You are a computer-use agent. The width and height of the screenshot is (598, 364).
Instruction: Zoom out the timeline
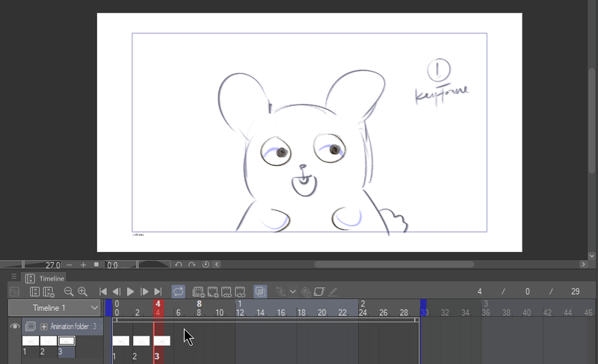pyautogui.click(x=69, y=291)
